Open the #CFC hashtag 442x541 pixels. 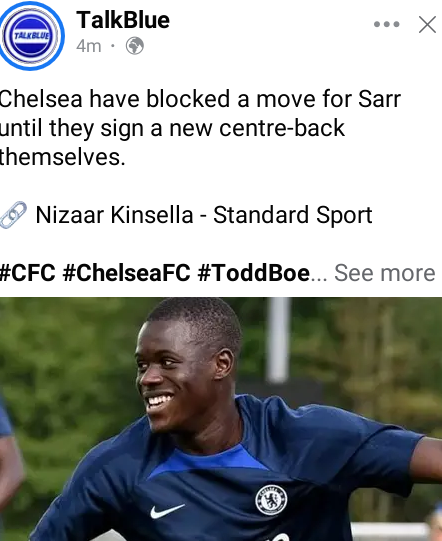tap(28, 273)
